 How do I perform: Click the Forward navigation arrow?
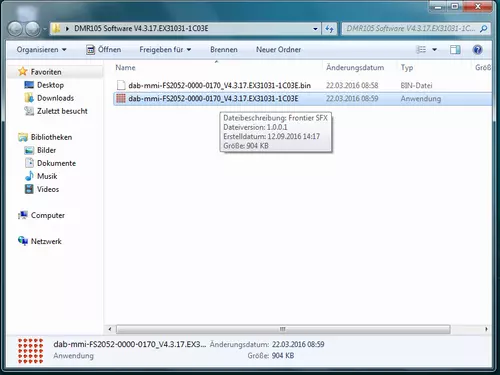(x=33, y=29)
